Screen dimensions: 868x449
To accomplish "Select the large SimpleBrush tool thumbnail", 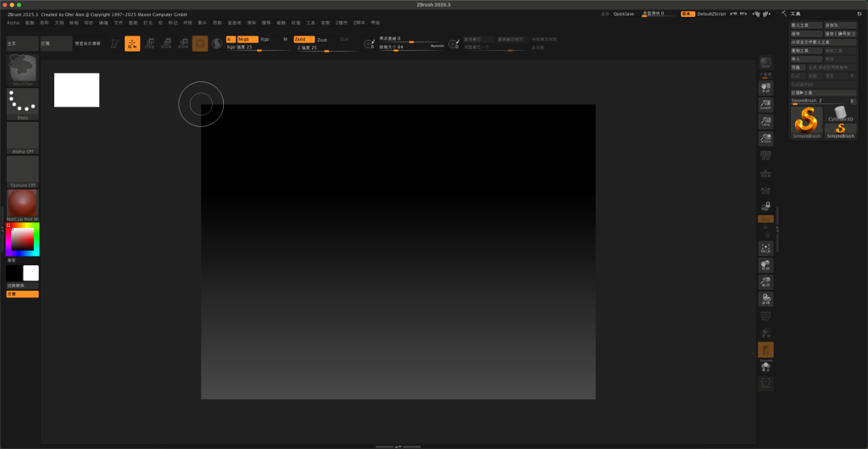I will pos(807,122).
